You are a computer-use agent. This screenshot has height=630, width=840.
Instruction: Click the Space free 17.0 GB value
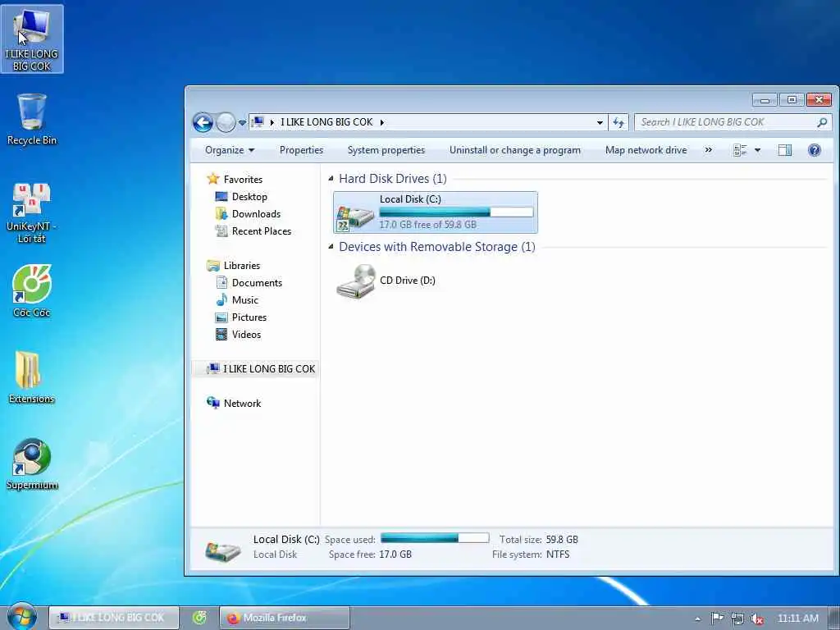[x=395, y=555]
